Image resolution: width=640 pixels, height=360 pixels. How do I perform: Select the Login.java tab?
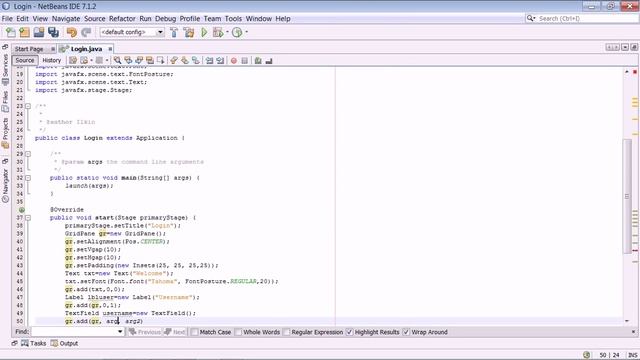pyautogui.click(x=86, y=49)
